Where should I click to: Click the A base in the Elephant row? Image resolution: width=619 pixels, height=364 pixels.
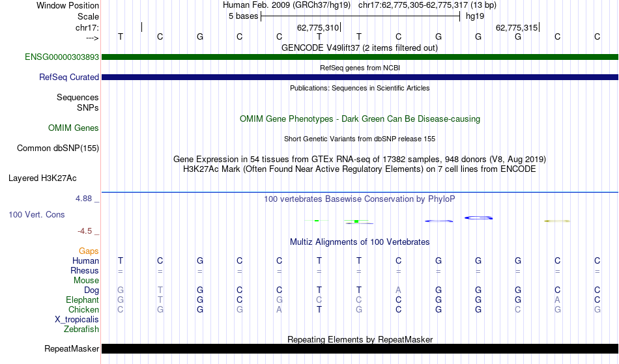(x=557, y=300)
